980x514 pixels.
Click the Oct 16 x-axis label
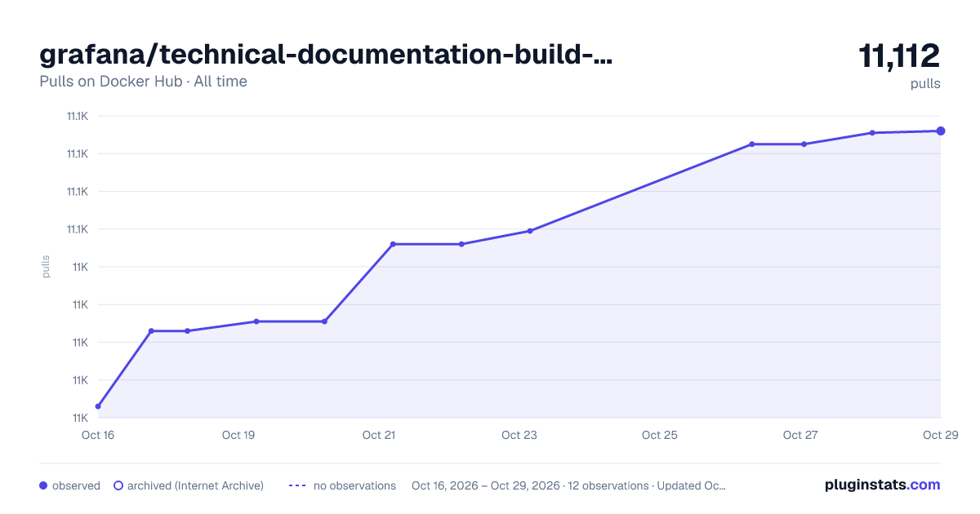click(x=98, y=435)
